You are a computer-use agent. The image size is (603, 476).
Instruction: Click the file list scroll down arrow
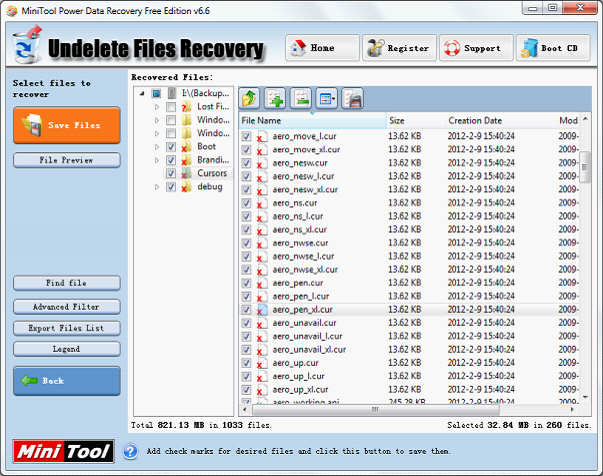tap(585, 397)
